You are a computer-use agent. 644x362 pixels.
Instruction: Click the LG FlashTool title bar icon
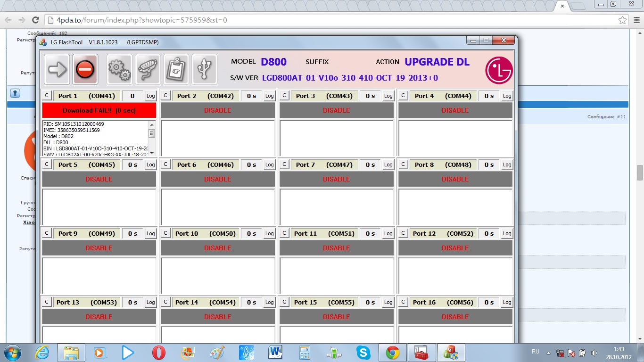pyautogui.click(x=43, y=42)
